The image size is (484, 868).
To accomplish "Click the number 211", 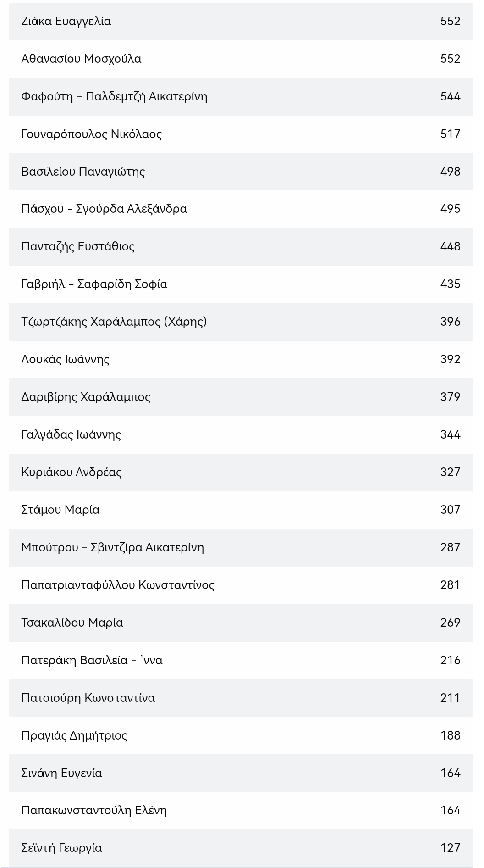I will [x=450, y=698].
